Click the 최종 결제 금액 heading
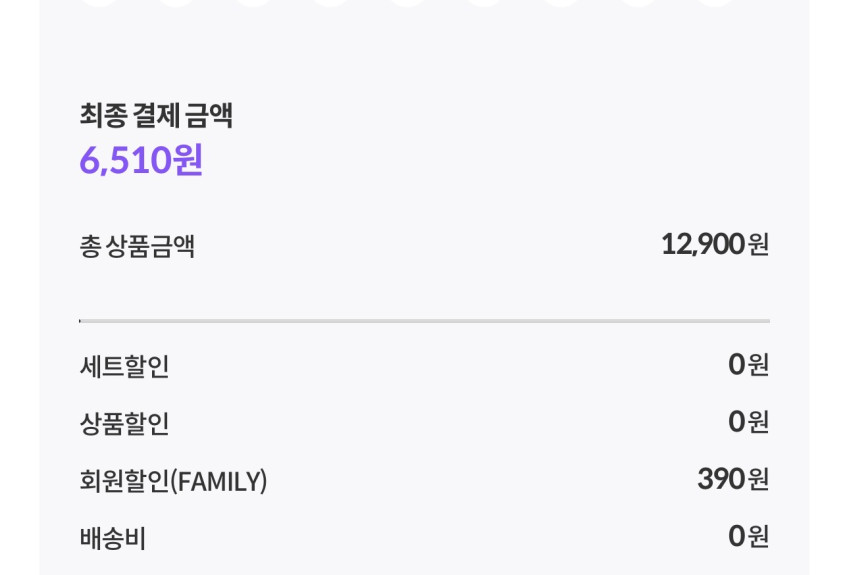Screen dimensions: 849x575 [x=156, y=116]
